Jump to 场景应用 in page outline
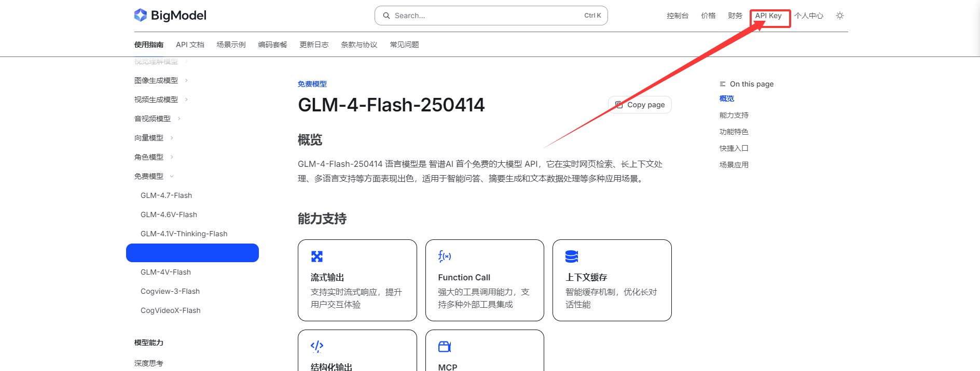The width and height of the screenshot is (980, 371). coord(734,165)
